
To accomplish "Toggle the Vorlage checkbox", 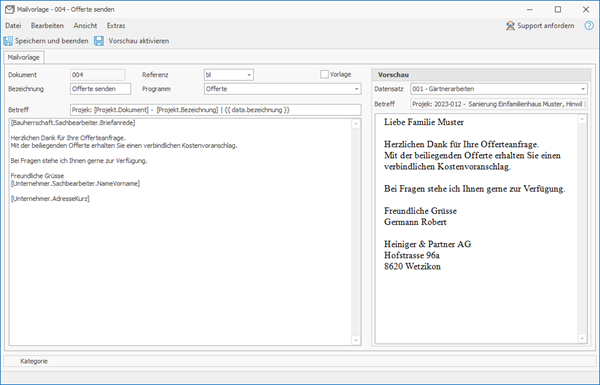I will pos(324,74).
